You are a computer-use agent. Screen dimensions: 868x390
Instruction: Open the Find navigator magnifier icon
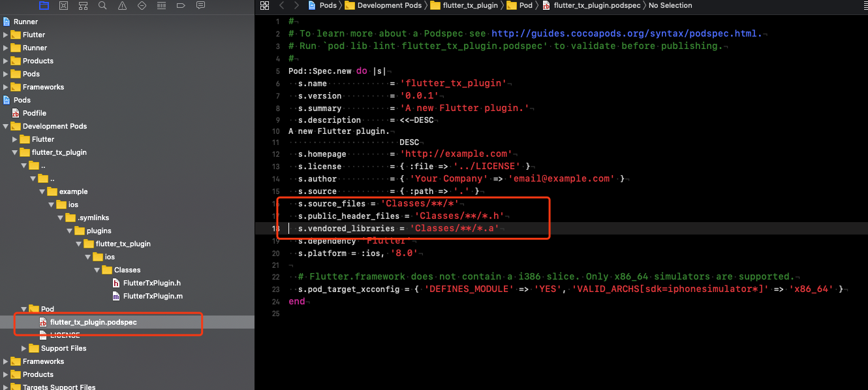(102, 5)
